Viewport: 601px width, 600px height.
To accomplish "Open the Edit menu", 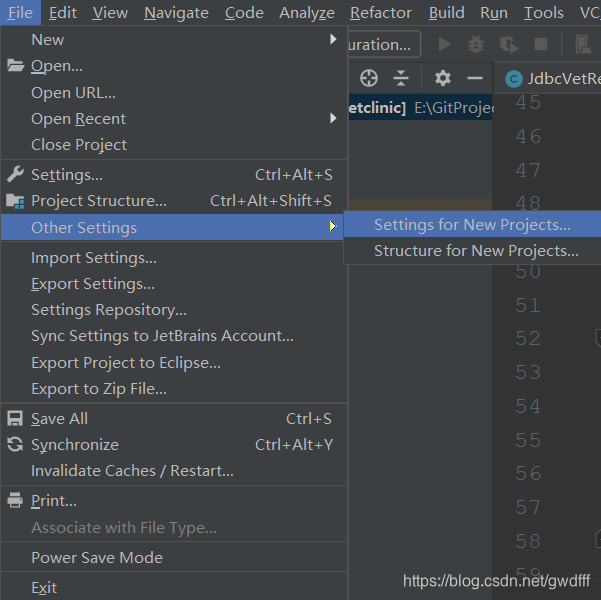I will [63, 13].
